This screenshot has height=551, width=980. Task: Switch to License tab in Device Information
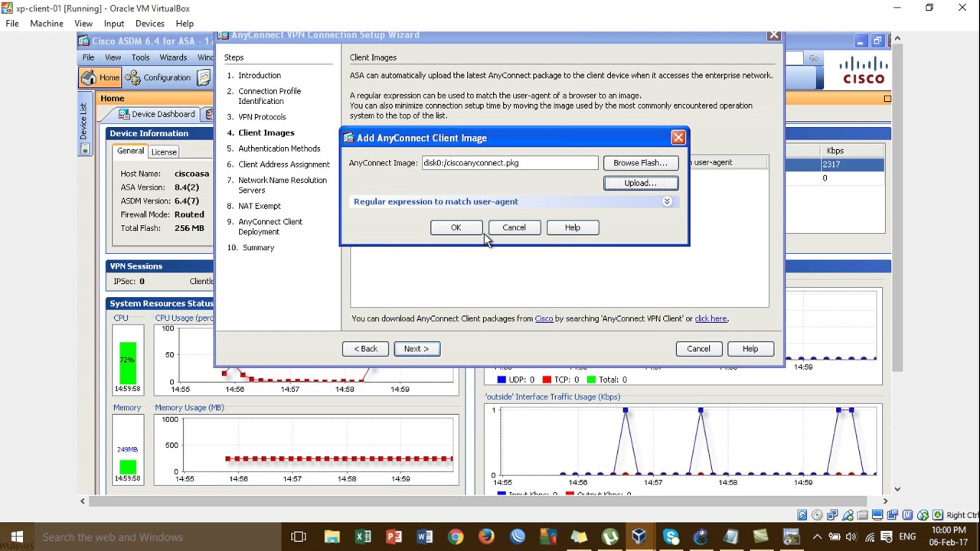coord(164,152)
